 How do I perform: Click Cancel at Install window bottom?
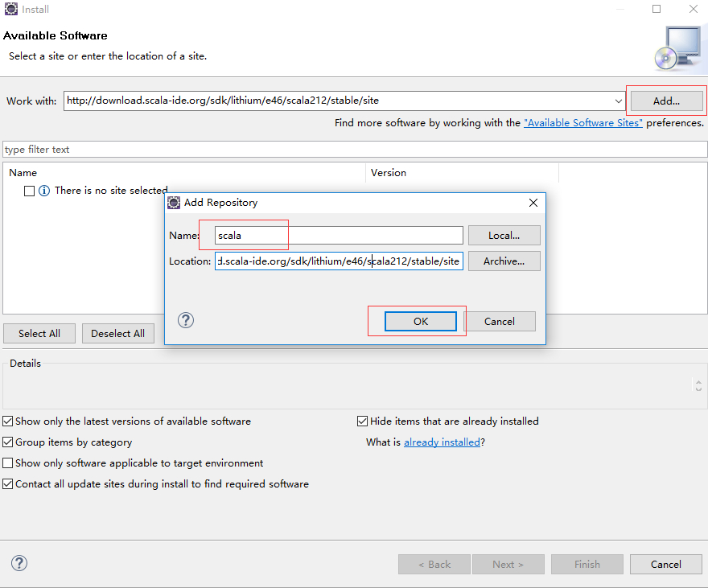666,564
